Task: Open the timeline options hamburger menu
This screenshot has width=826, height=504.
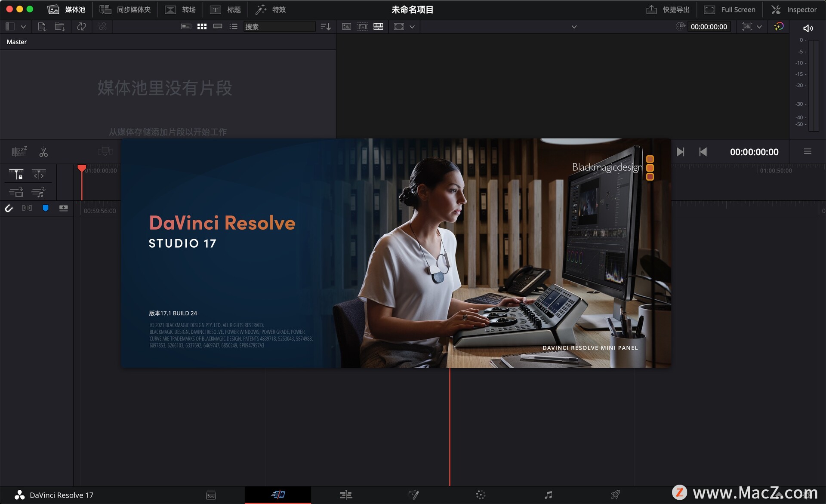Action: tap(808, 151)
